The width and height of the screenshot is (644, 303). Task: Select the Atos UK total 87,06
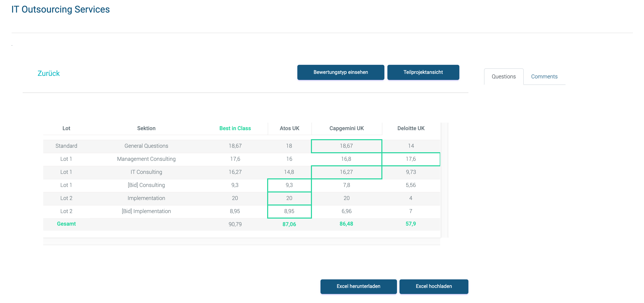pos(289,224)
